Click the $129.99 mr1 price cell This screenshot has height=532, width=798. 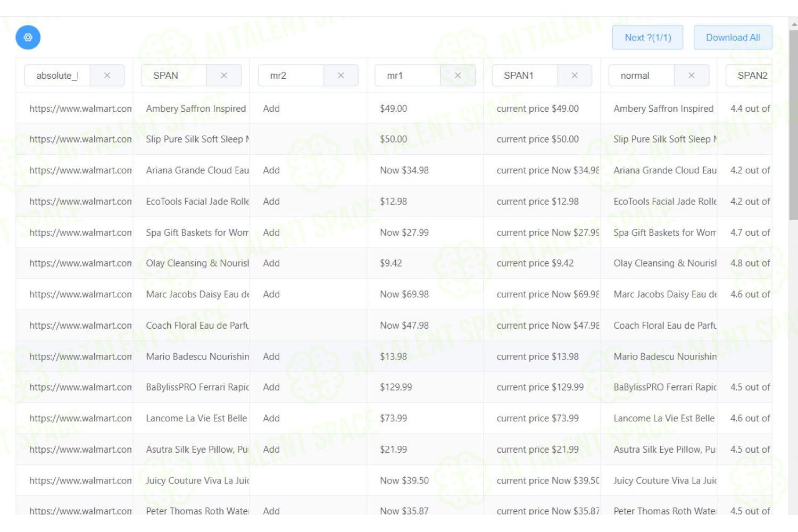(x=425, y=387)
